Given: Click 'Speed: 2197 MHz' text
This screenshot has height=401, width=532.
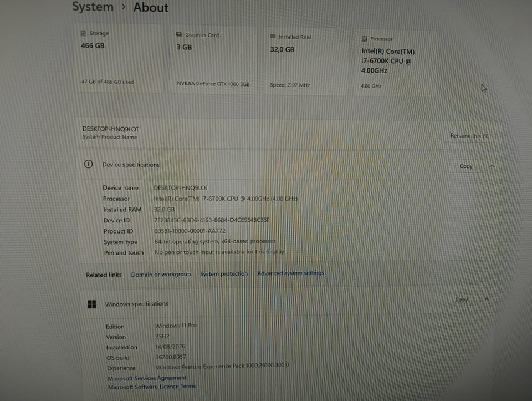Looking at the screenshot, I should 290,85.
